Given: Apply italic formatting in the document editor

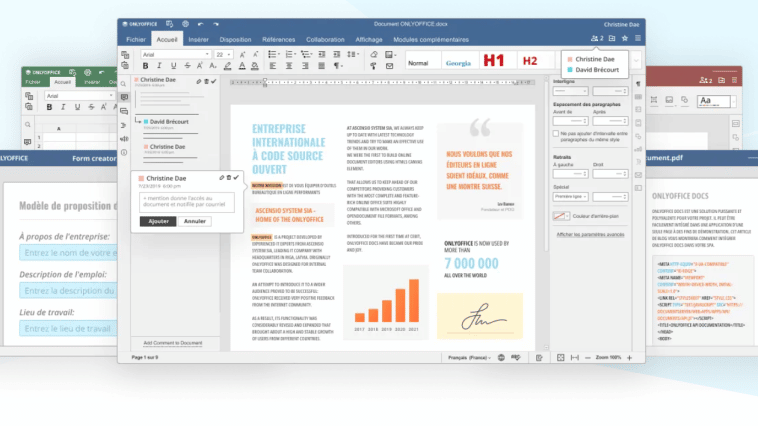Looking at the screenshot, I should click(x=159, y=66).
